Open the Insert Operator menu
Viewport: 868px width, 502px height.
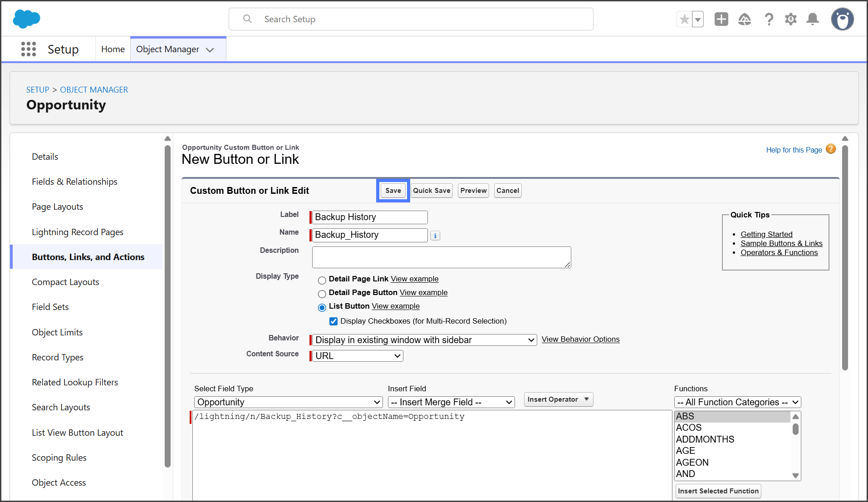pos(558,399)
